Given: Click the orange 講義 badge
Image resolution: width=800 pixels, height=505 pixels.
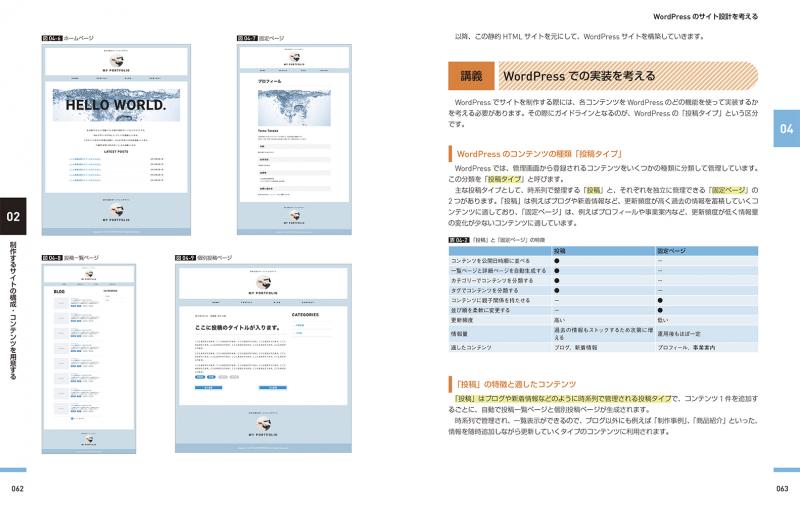Looking at the screenshot, I should pos(471,76).
